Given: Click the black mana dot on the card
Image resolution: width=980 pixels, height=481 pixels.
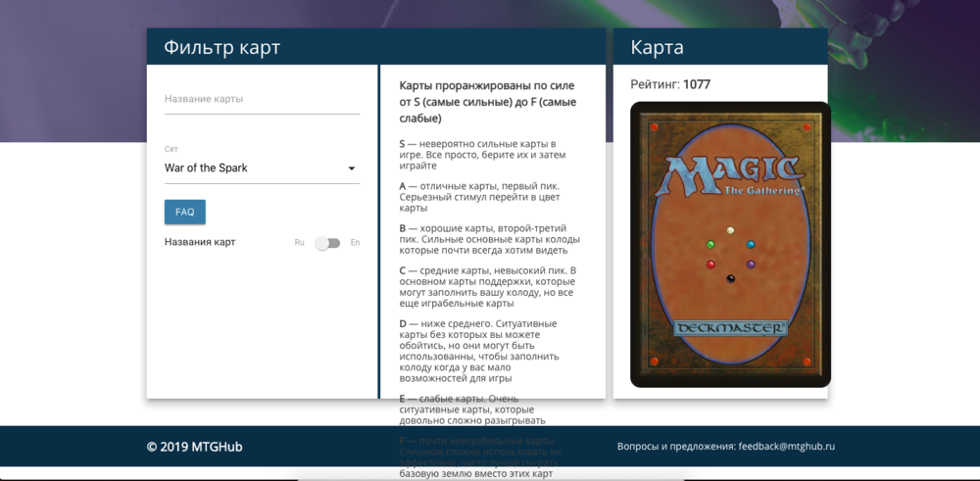Looking at the screenshot, I should [730, 278].
